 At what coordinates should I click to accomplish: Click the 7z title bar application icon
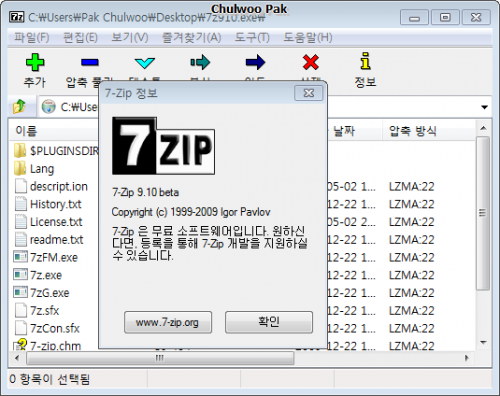17,17
